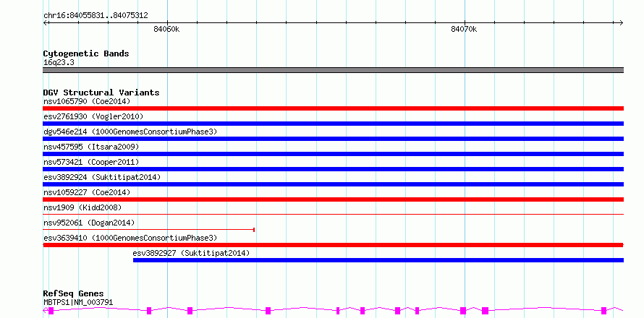Viewport: 644px width, 318px height.
Task: Click the red bar under nsv1059227 (Coe2014)
Action: tap(333, 199)
